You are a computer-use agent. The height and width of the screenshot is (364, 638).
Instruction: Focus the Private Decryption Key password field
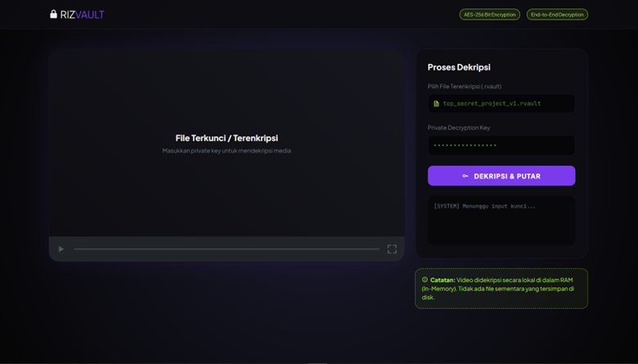tap(501, 146)
